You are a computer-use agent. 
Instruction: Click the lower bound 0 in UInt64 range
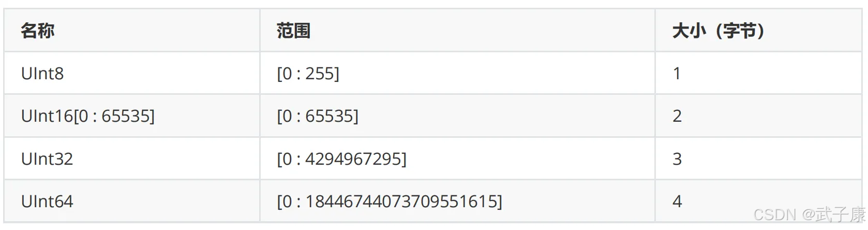(x=287, y=202)
